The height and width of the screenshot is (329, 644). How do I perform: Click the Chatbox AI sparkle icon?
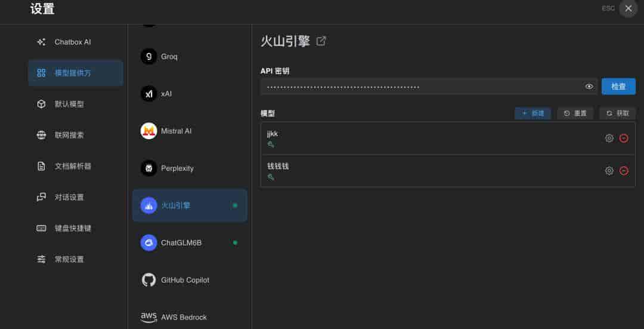pos(42,42)
